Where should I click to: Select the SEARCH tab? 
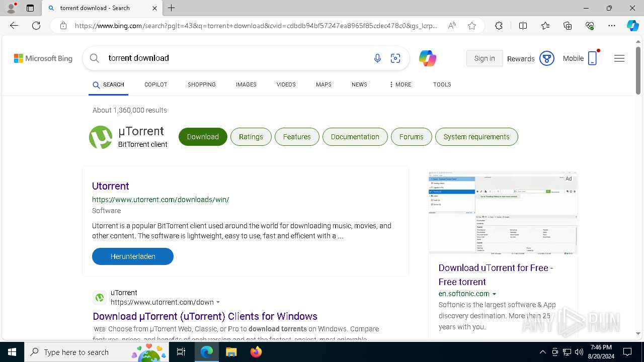coord(108,84)
